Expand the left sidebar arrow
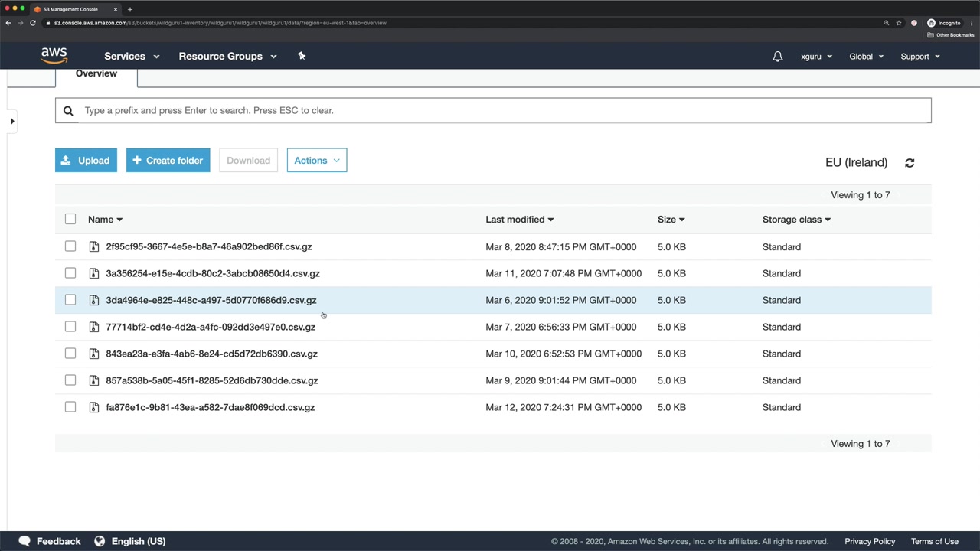This screenshot has height=551, width=980. point(12,121)
